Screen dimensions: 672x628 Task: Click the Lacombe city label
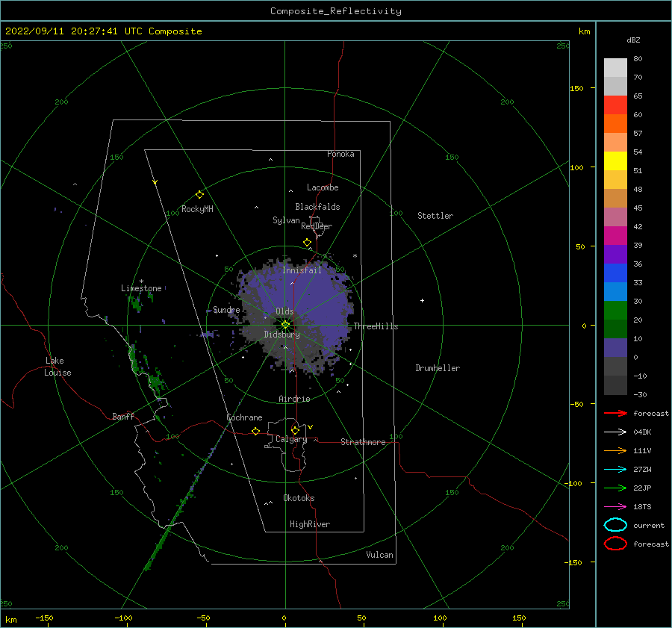323,187
